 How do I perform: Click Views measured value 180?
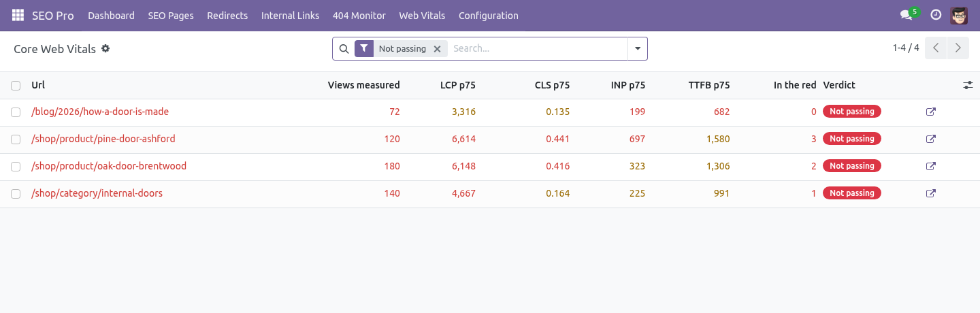(392, 166)
